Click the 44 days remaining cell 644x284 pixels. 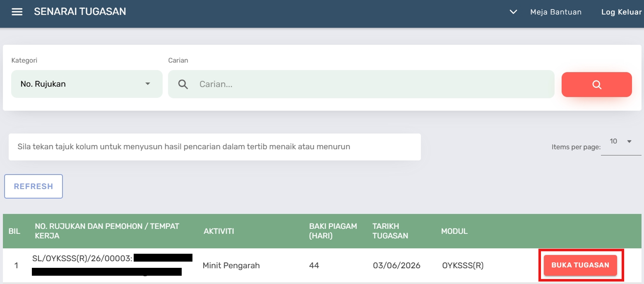pos(314,265)
